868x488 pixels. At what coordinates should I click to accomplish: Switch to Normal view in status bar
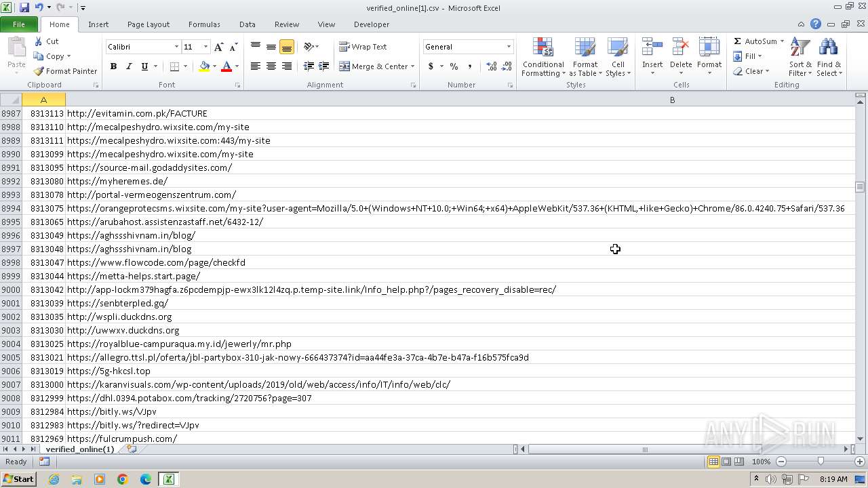tap(713, 462)
